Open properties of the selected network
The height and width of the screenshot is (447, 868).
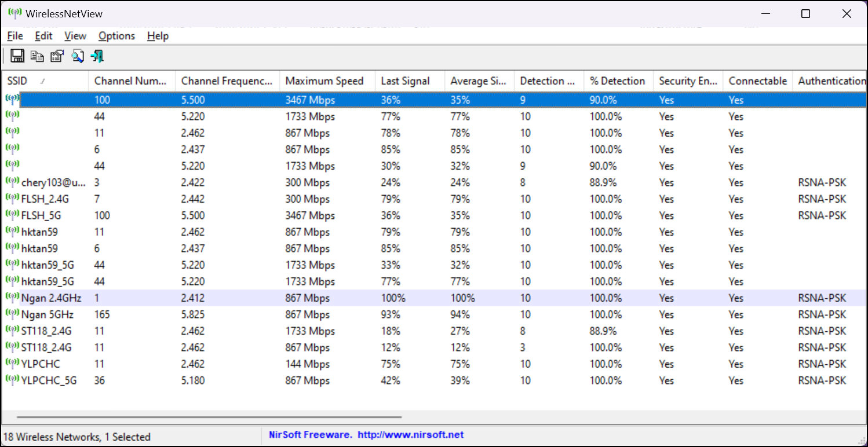(56, 56)
